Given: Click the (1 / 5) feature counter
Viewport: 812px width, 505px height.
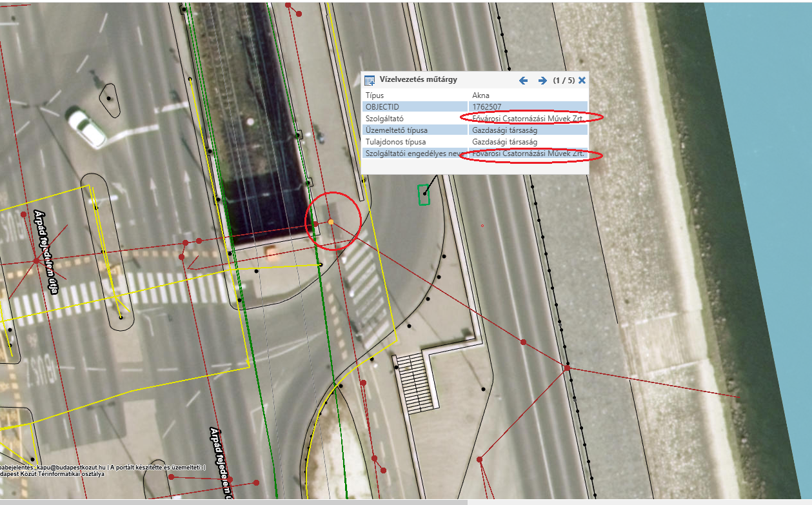Looking at the screenshot, I should 564,81.
